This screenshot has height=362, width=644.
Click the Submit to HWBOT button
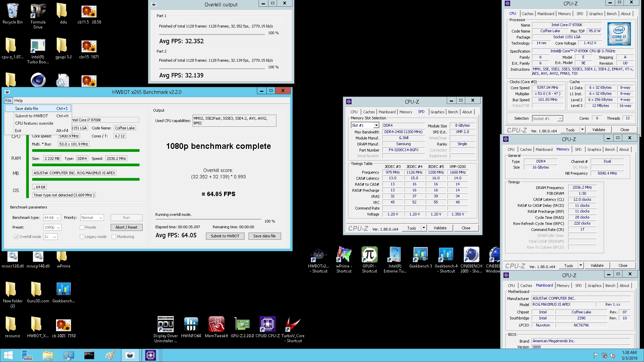click(225, 236)
